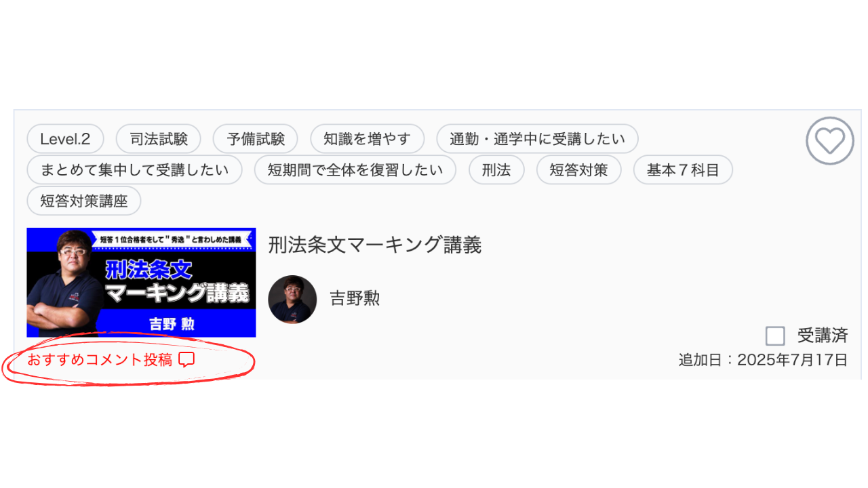Click instructor 吉野勲 round avatar
The height and width of the screenshot is (488, 868).
292,299
